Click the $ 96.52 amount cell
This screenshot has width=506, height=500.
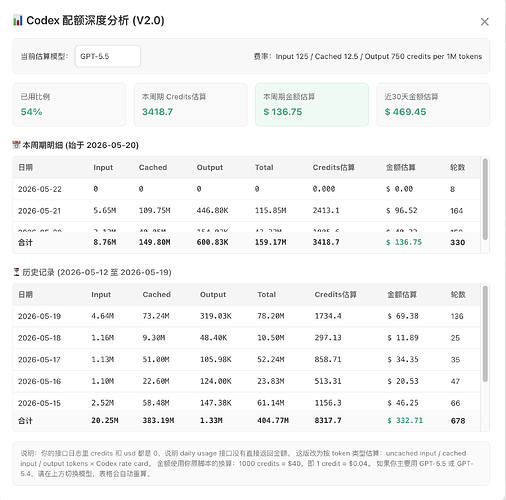401,211
